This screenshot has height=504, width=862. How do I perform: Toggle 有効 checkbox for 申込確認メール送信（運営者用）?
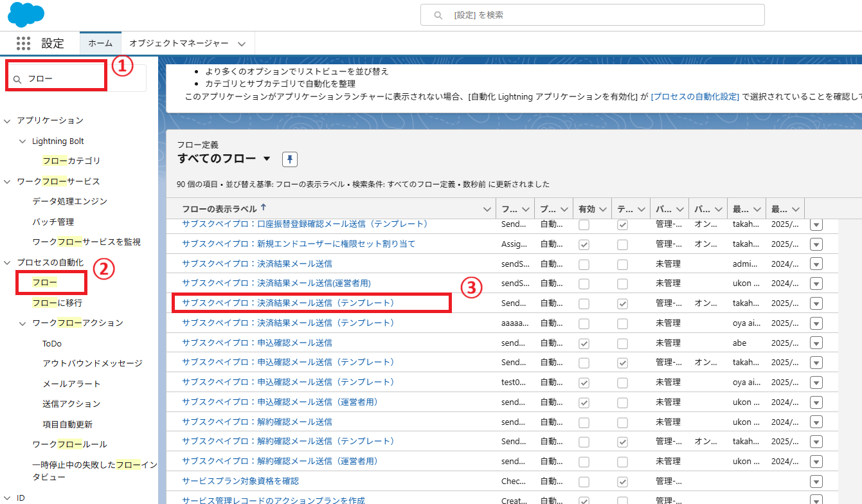pyautogui.click(x=584, y=402)
